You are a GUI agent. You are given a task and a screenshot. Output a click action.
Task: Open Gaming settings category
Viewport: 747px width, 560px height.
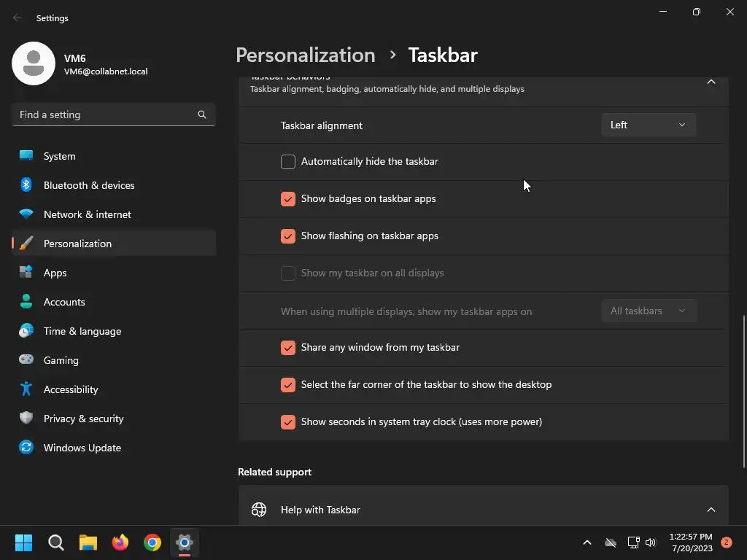click(x=113, y=360)
